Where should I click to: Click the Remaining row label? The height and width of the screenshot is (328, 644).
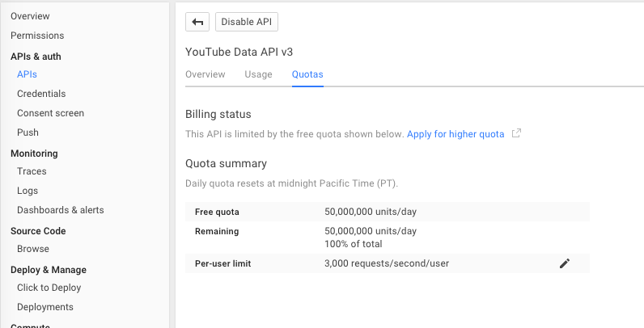[217, 231]
